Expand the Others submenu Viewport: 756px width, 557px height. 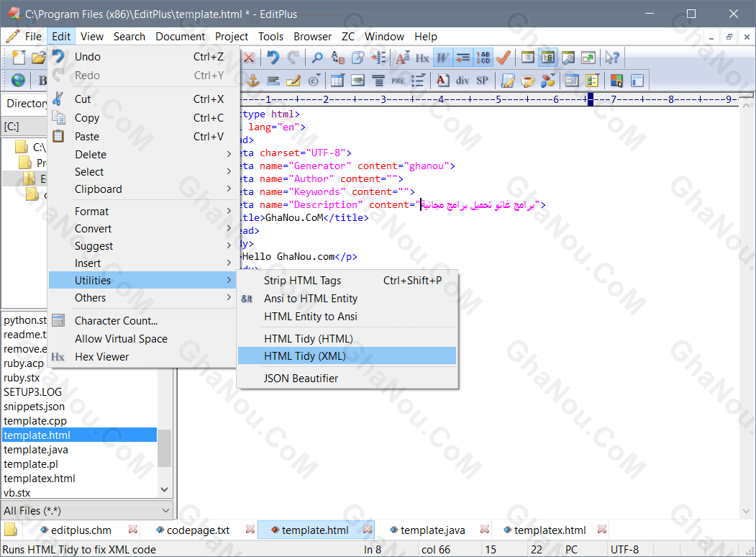(x=142, y=298)
